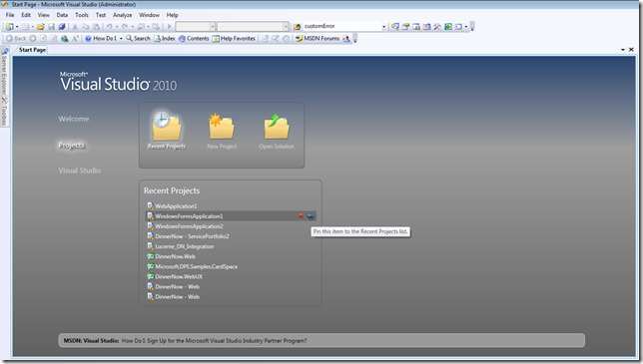Image resolution: width=643 pixels, height=364 pixels.
Task: Open Object Browser from the toolbar
Action: pyautogui.click(x=426, y=27)
